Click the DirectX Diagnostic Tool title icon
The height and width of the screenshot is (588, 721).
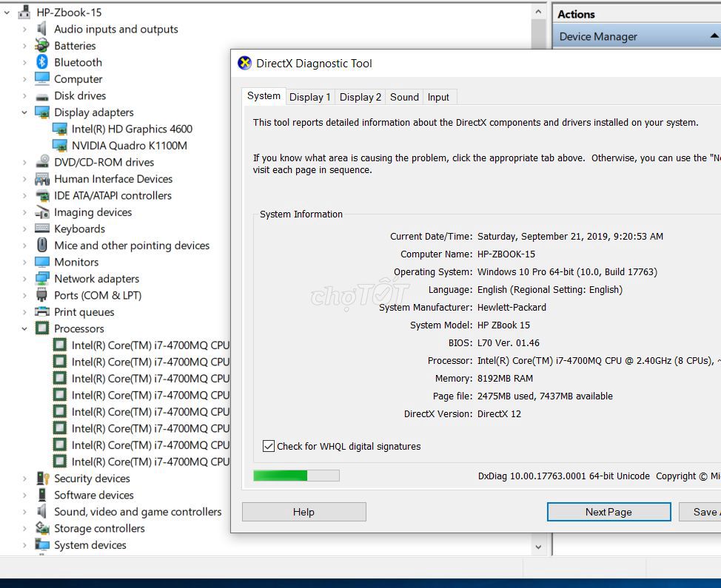(244, 63)
